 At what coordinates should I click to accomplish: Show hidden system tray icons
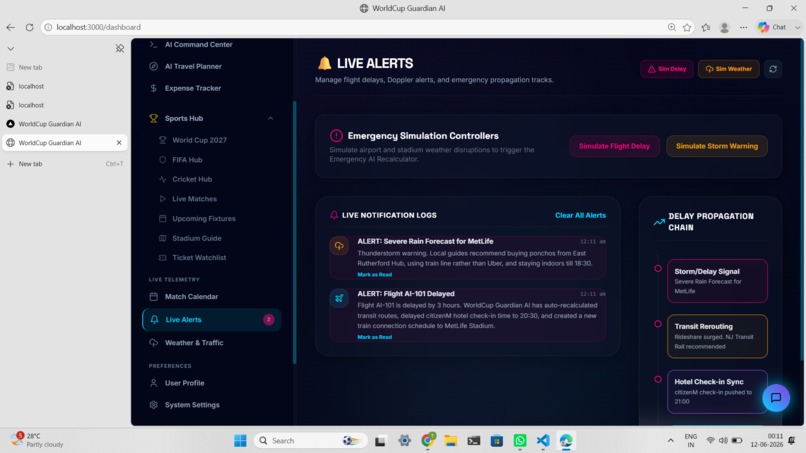[670, 441]
